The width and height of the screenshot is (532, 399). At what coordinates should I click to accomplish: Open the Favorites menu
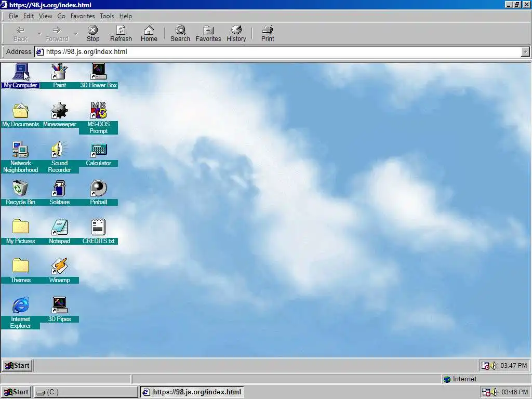click(83, 16)
